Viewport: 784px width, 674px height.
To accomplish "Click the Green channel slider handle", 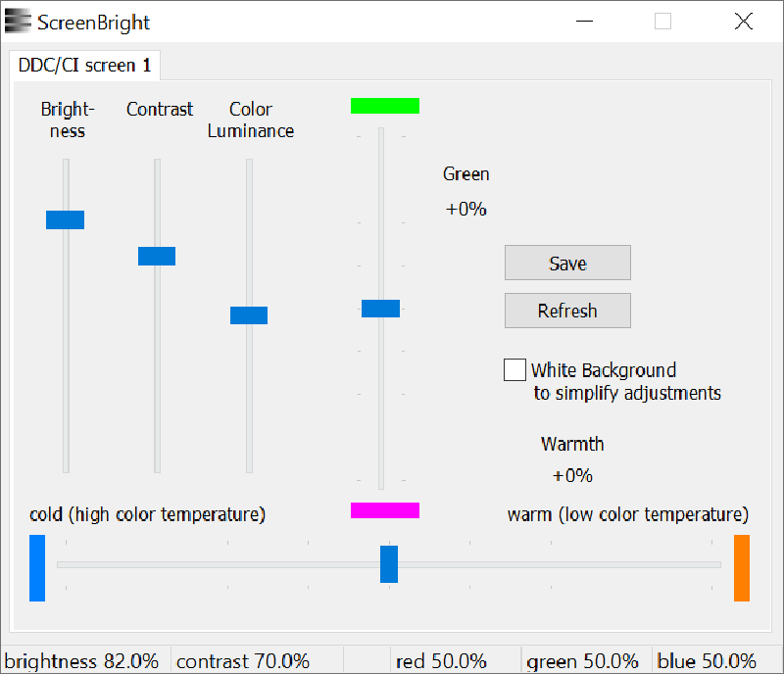I will point(381,308).
